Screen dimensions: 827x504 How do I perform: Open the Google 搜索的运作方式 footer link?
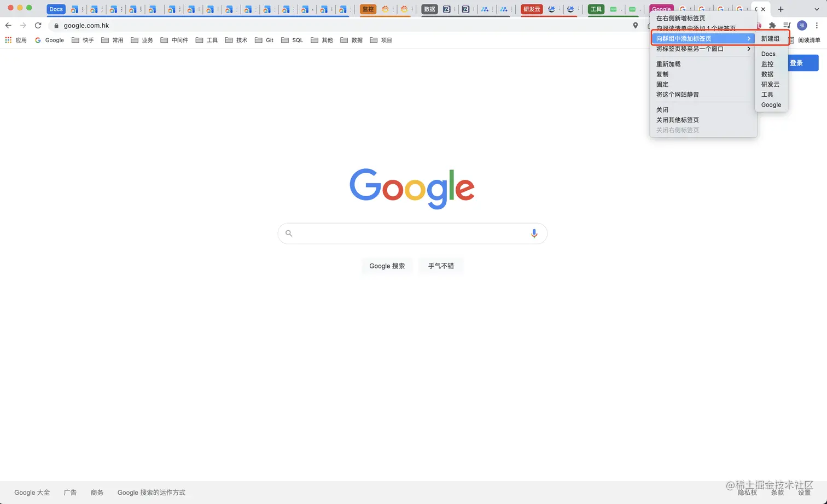[151, 493]
